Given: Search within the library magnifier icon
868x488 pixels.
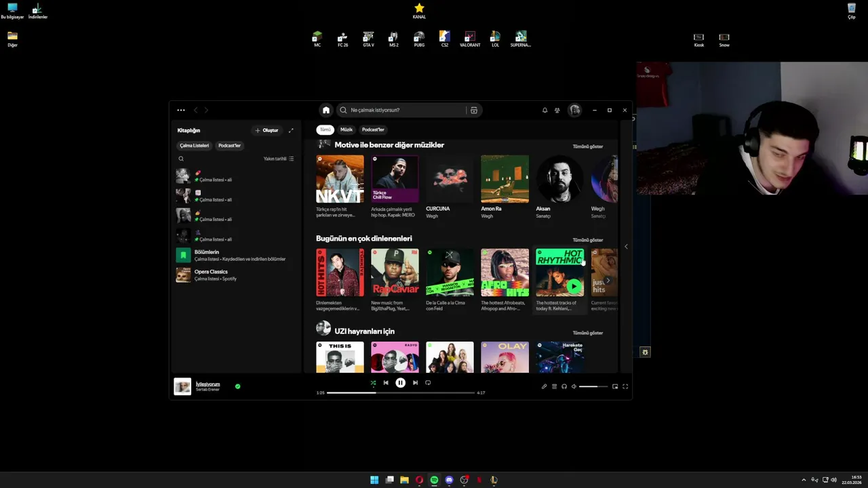Looking at the screenshot, I should [181, 159].
